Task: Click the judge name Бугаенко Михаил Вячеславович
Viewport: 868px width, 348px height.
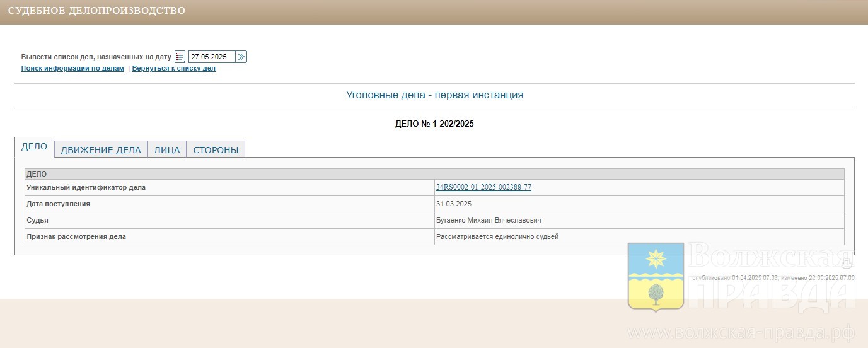Action: coord(489,221)
